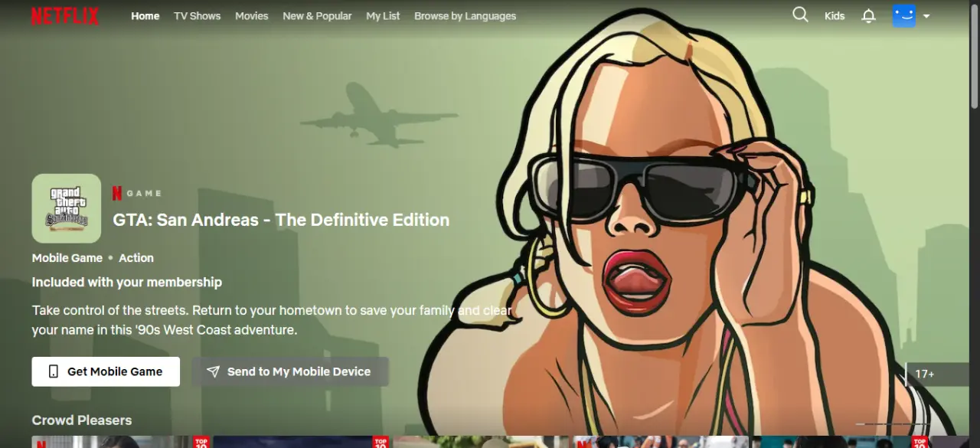Switch to Kids profile
The height and width of the screenshot is (448, 980).
pos(835,16)
